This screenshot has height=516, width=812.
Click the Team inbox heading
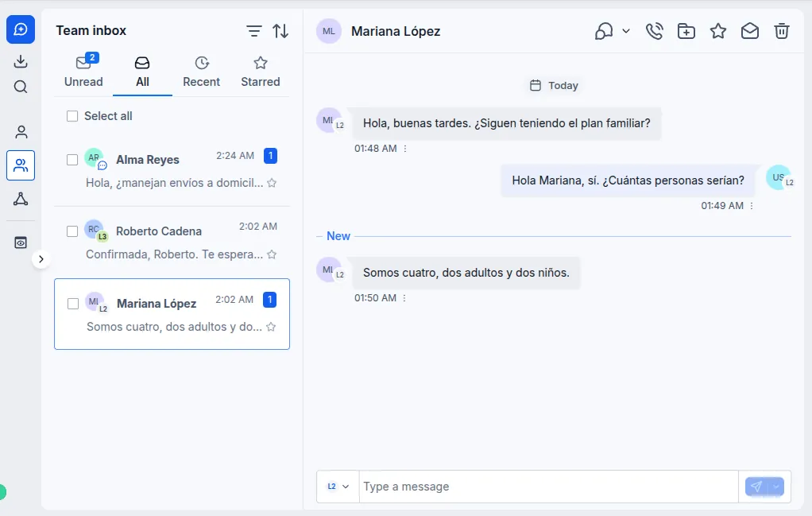91,30
